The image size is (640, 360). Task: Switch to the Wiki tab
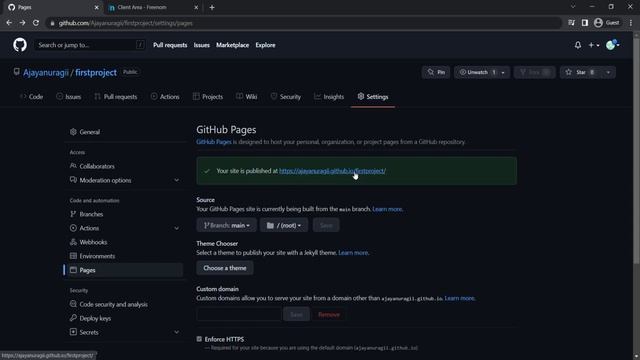pos(247,97)
